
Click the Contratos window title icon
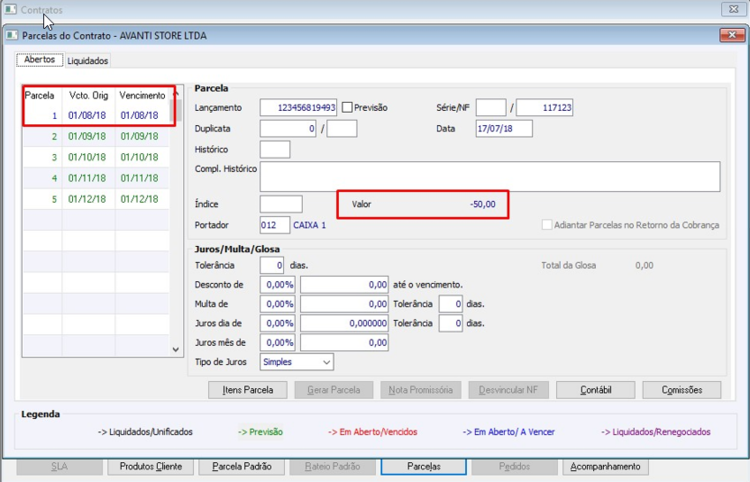tap(10, 10)
